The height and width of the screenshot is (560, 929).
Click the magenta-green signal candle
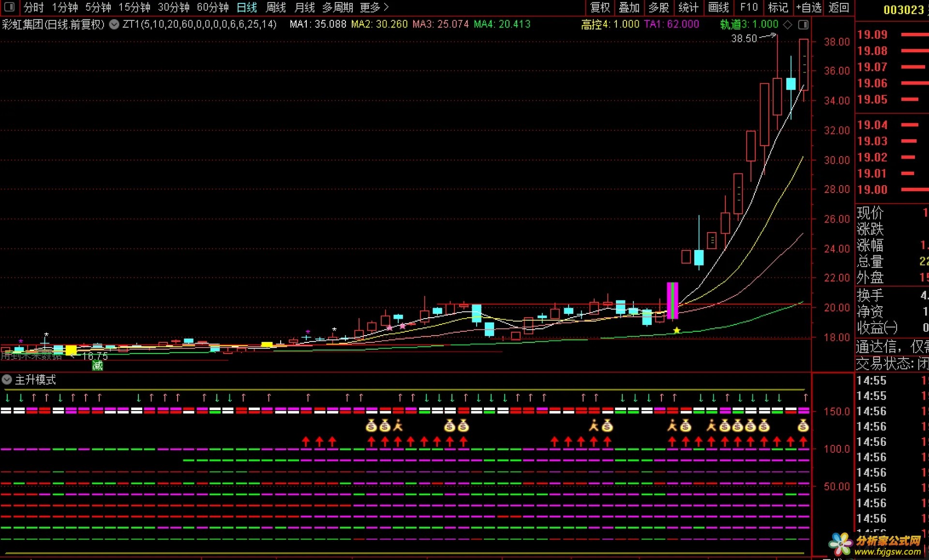pyautogui.click(x=673, y=301)
